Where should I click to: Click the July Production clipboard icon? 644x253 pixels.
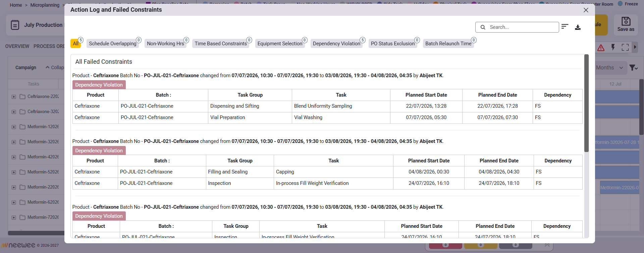click(15, 25)
